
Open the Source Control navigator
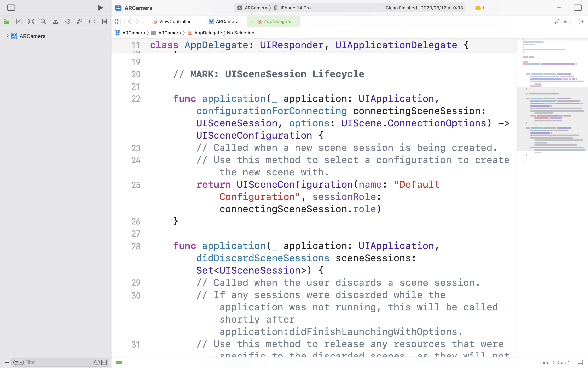coord(19,21)
